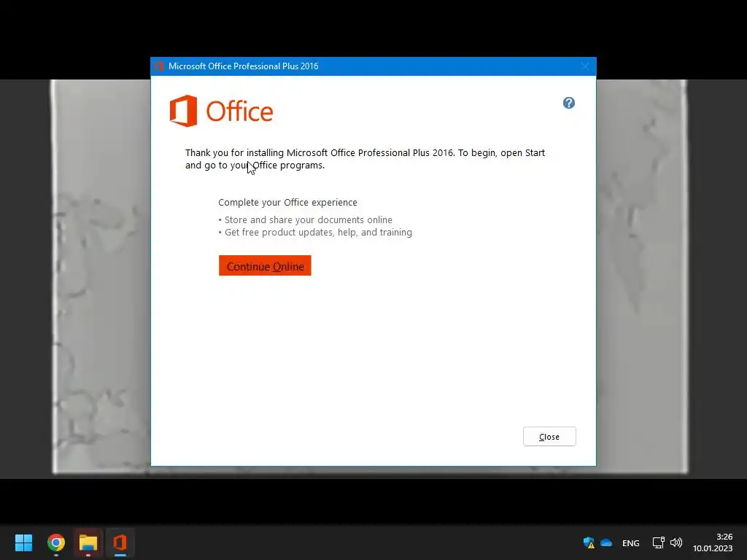
Task: Open the Windows Security tray icon
Action: click(589, 542)
